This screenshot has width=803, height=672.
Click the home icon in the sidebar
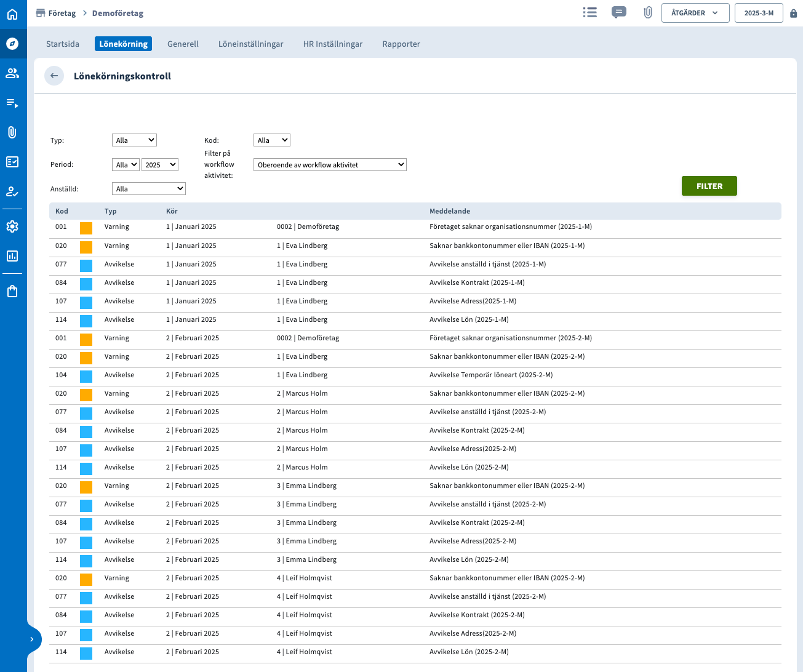[12, 14]
